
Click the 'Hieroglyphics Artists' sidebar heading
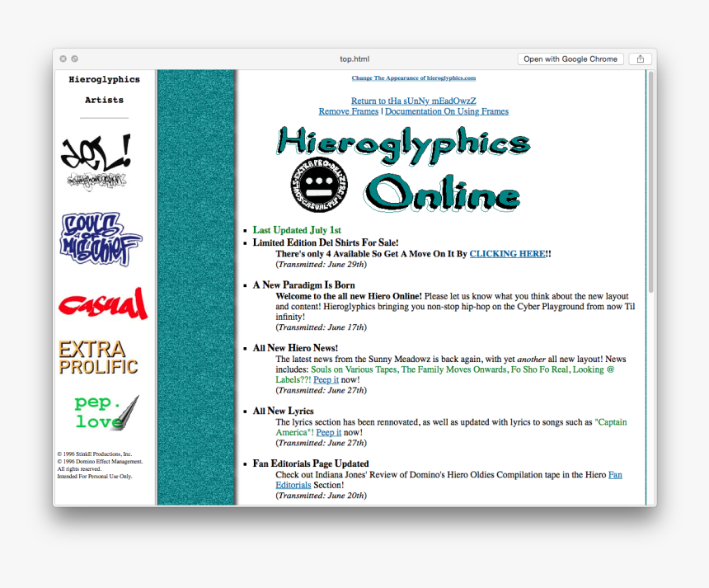click(x=105, y=90)
